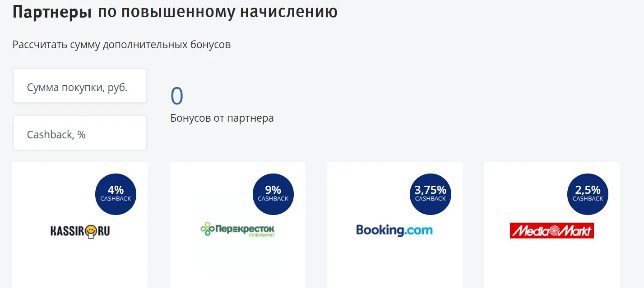Screen dimensions: 644x288
Task: Select the 9% cashback circle badge
Action: (x=273, y=194)
